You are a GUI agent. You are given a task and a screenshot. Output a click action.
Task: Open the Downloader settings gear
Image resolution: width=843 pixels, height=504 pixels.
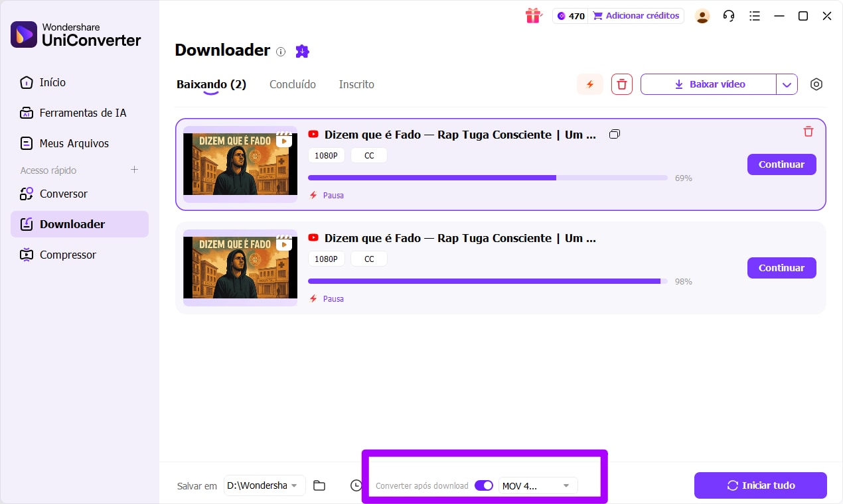point(816,84)
